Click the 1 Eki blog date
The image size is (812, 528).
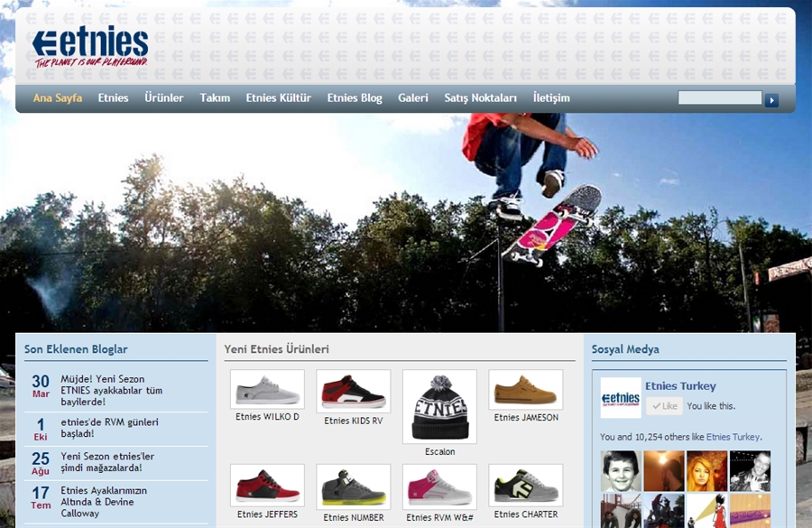point(41,430)
